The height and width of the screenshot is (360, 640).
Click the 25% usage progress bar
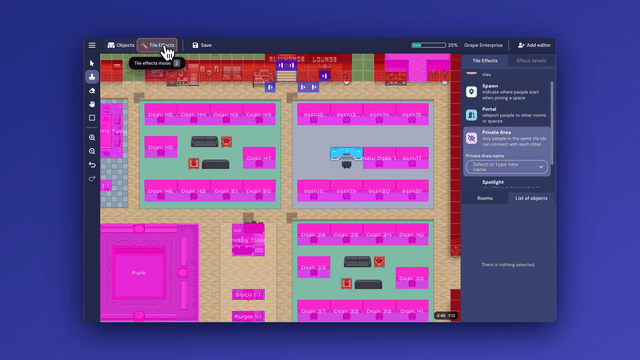428,45
